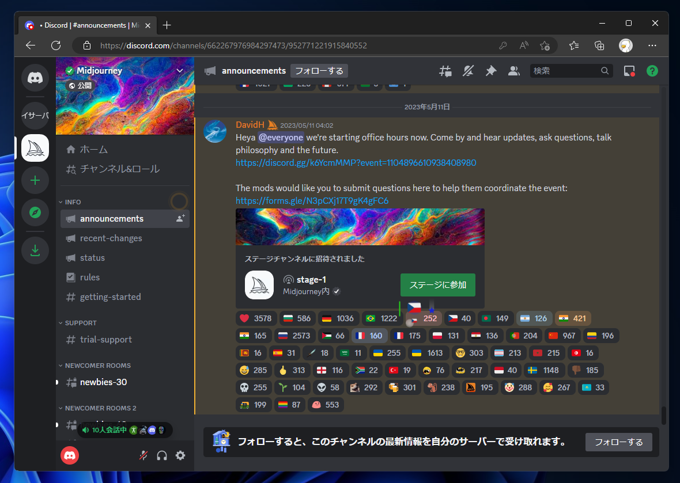This screenshot has height=483, width=680.
Task: Toggle the Russian flag reaction 2573
Action: [294, 336]
